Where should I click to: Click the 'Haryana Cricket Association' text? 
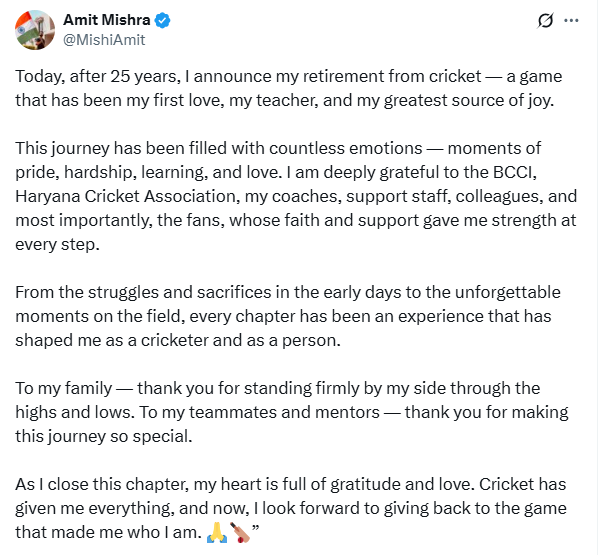click(127, 196)
